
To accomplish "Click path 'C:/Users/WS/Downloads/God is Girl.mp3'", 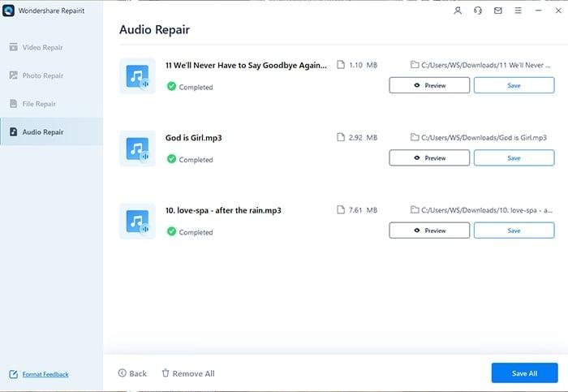I will point(484,138).
